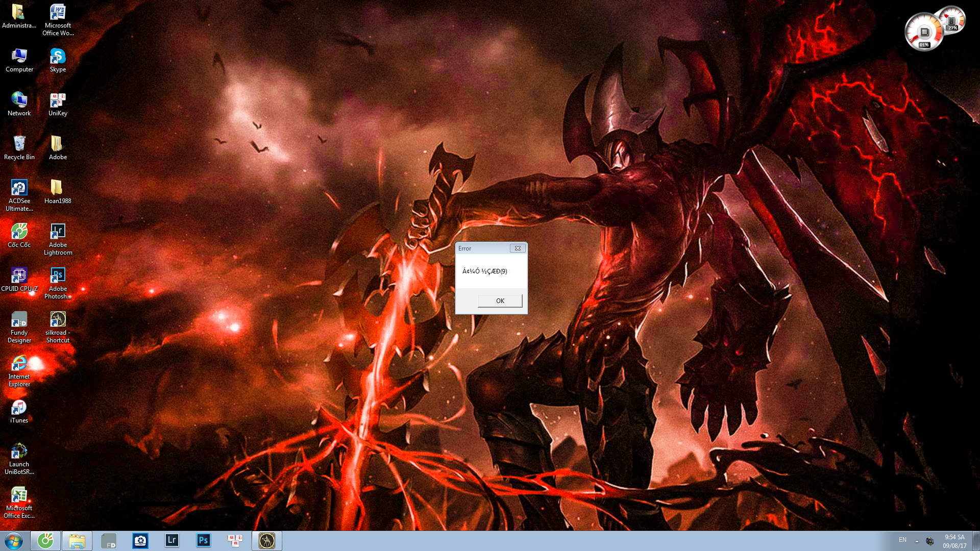Viewport: 980px width, 551px height.
Task: Select the Microsoft Office Word desktop shortcut
Action: pyautogui.click(x=58, y=20)
